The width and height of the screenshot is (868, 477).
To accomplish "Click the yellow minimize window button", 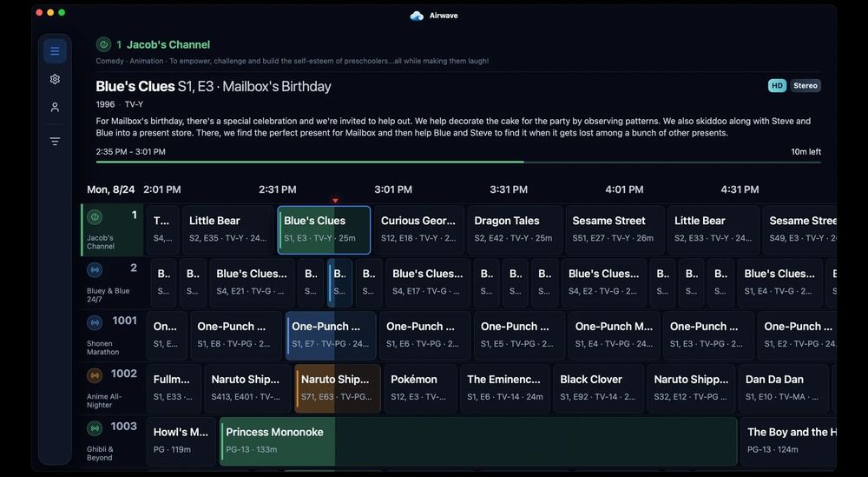I will (x=50, y=12).
